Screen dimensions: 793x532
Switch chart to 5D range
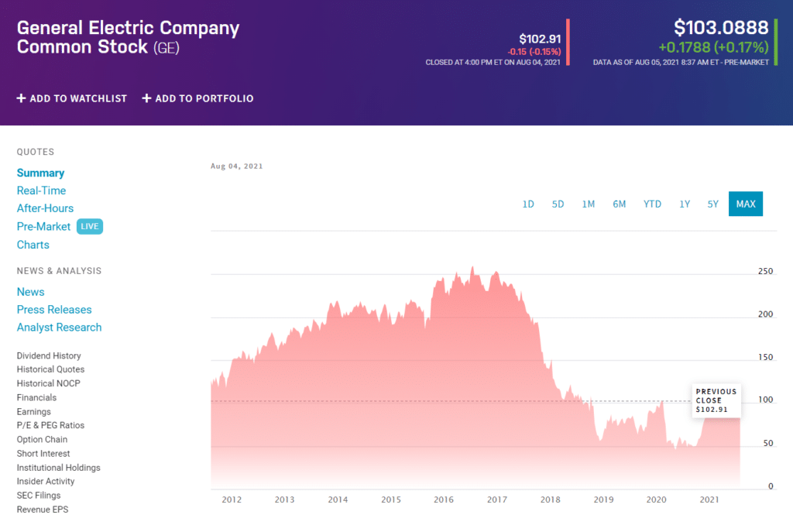[558, 204]
